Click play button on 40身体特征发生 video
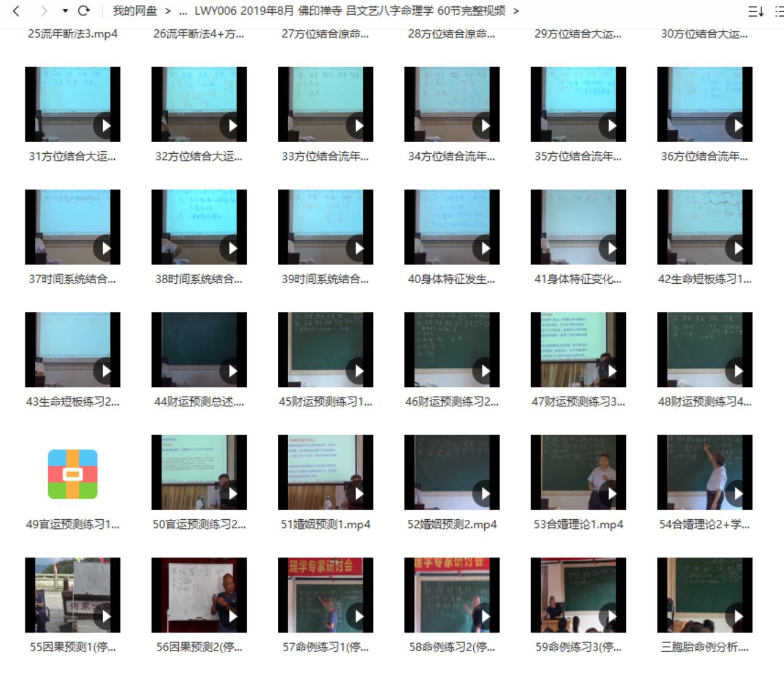 point(485,248)
